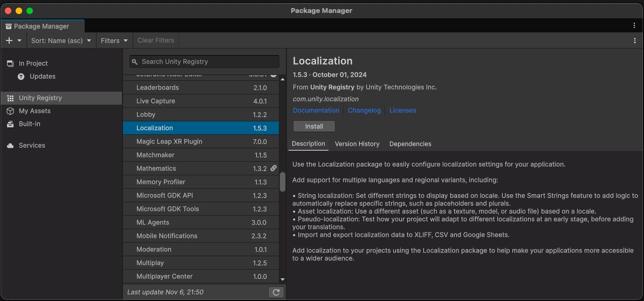Screen dimensions: 644x301
Task: Open the Changelog link
Action: 364,111
